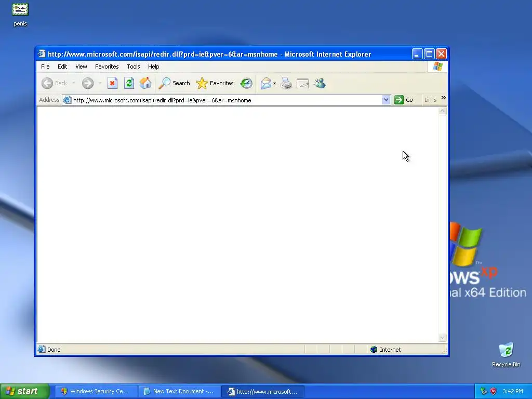Click the Stop loading toolbar icon
Screen dimensions: 532x399
112,83
